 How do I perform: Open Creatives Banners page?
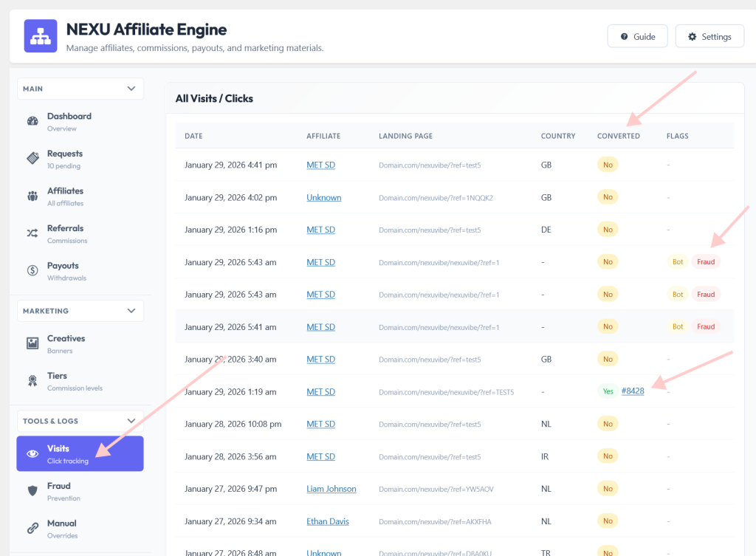coord(80,344)
